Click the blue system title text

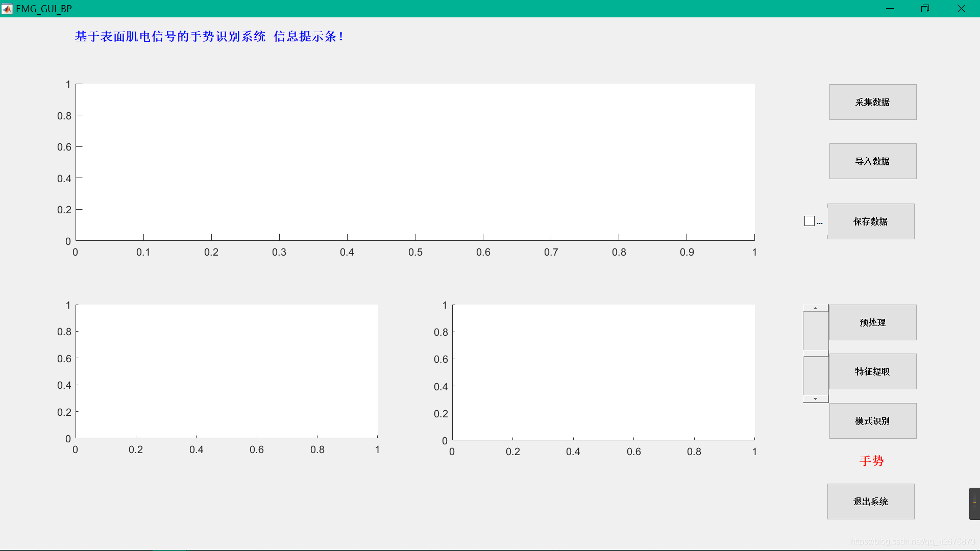209,37
